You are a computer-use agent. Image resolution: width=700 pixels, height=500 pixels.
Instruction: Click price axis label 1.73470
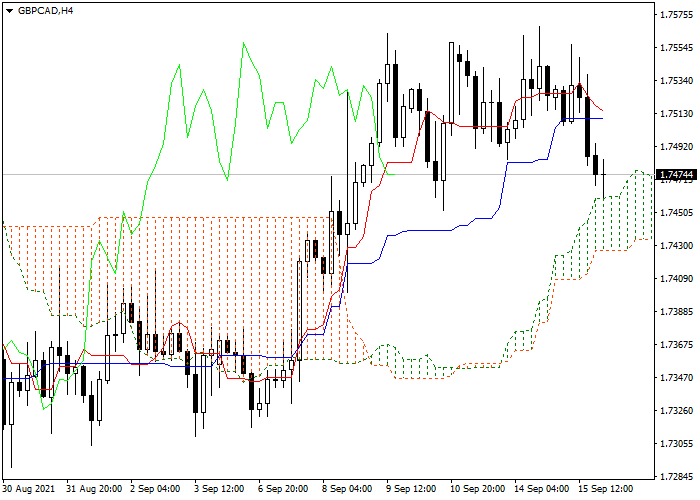tap(676, 377)
